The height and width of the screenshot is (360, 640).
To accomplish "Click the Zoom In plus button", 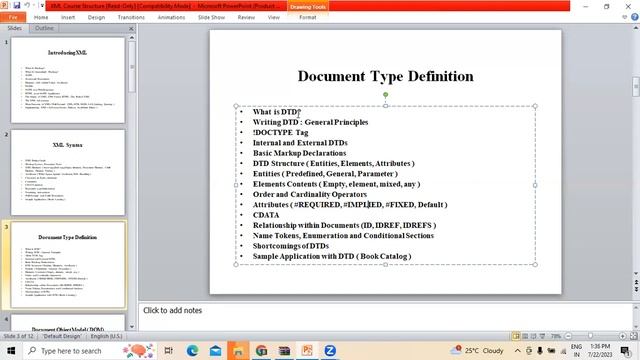I will [622, 336].
